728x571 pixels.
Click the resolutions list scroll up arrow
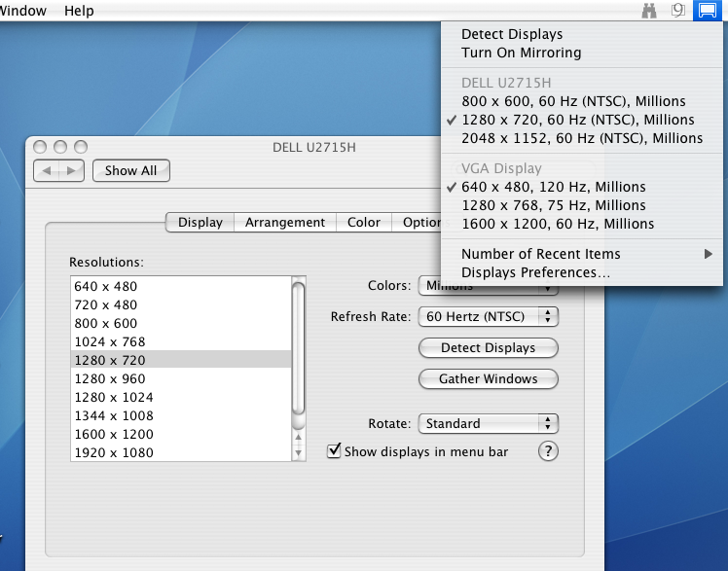pos(299,436)
